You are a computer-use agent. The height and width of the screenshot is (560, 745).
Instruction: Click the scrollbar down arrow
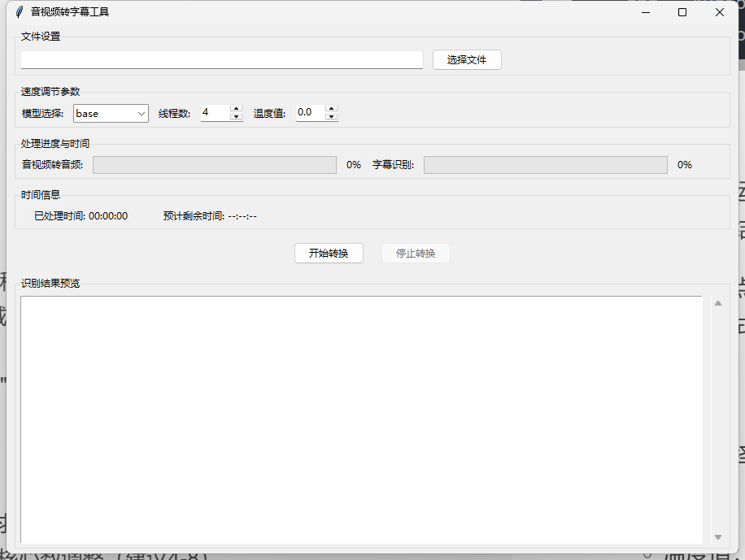coord(718,537)
